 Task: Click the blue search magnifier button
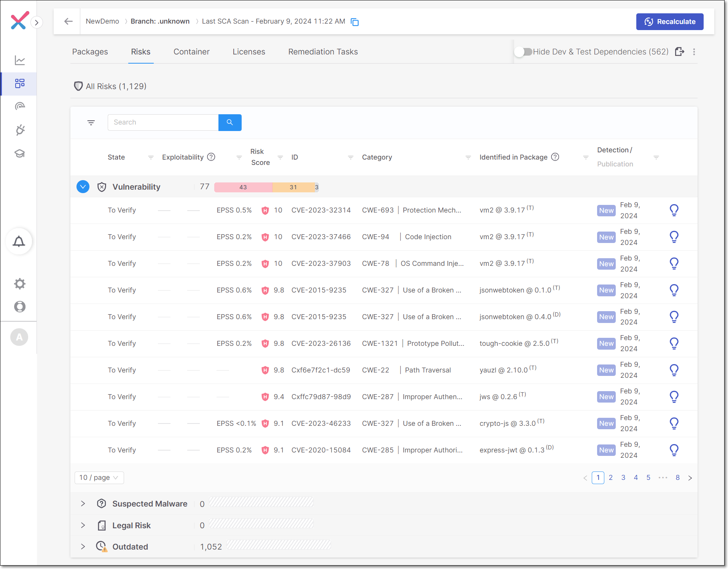tap(230, 123)
